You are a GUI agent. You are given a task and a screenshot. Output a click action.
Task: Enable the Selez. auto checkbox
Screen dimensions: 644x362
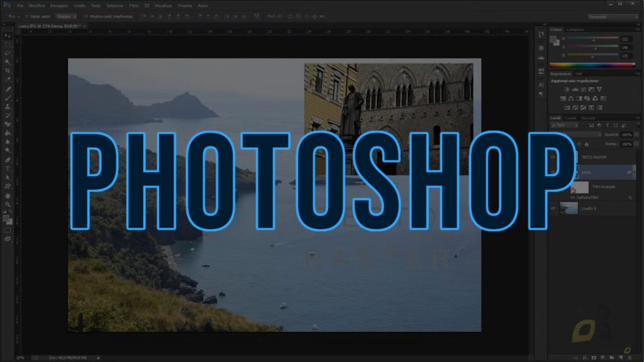(26, 16)
